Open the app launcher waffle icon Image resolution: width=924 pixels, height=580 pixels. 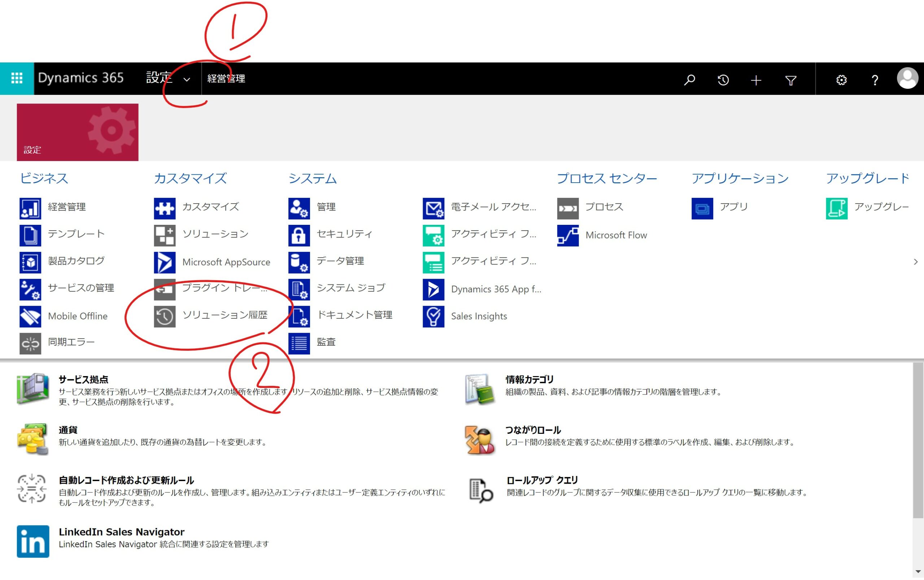[x=17, y=79]
